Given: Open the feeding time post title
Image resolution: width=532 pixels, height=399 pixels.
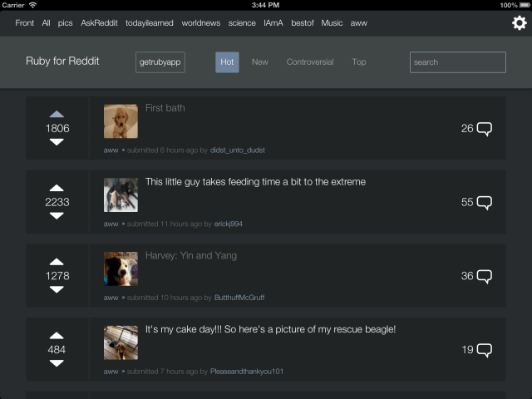Looking at the screenshot, I should click(255, 181).
